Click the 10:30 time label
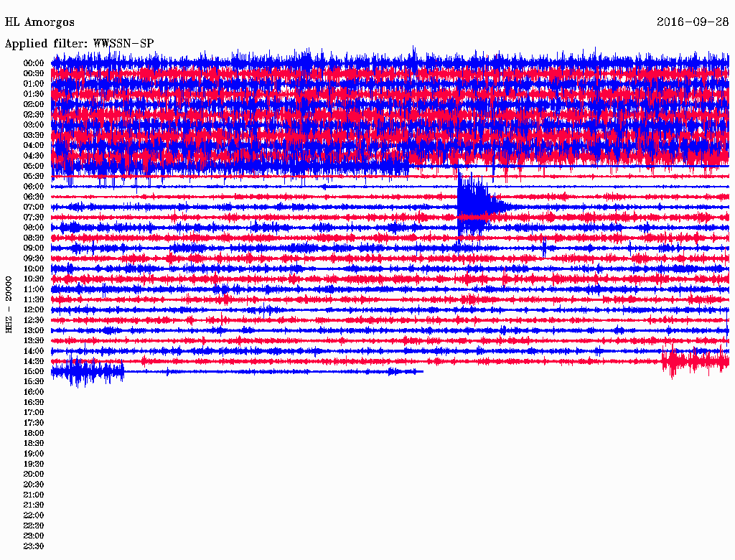The image size is (735, 560). (34, 279)
